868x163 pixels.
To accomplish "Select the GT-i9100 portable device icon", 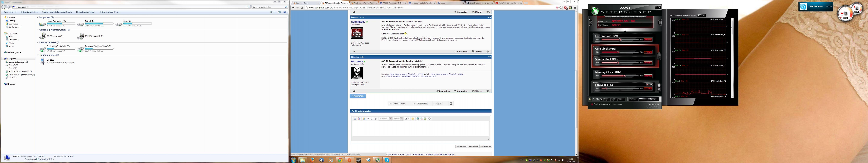I will point(42,61).
